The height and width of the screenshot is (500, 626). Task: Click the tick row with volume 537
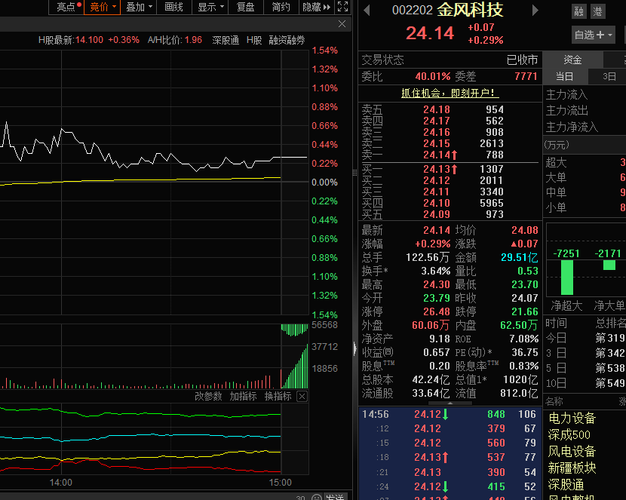click(x=450, y=457)
